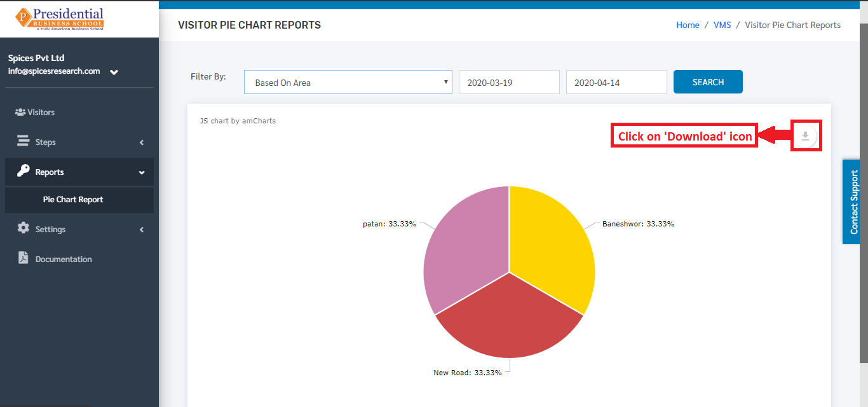The width and height of the screenshot is (868, 407).
Task: Open the VMS breadcrumb link
Action: tap(722, 25)
